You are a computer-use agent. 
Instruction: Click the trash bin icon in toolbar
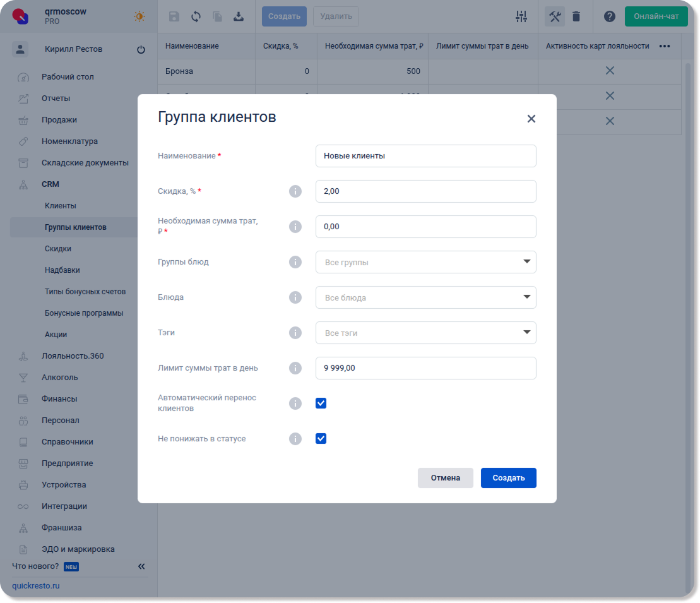(576, 16)
